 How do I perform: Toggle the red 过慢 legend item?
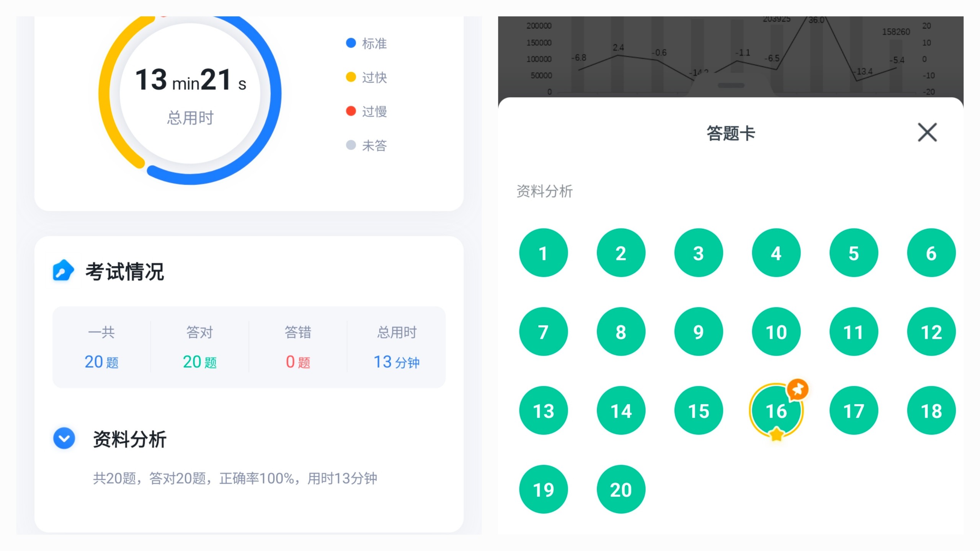tap(366, 111)
